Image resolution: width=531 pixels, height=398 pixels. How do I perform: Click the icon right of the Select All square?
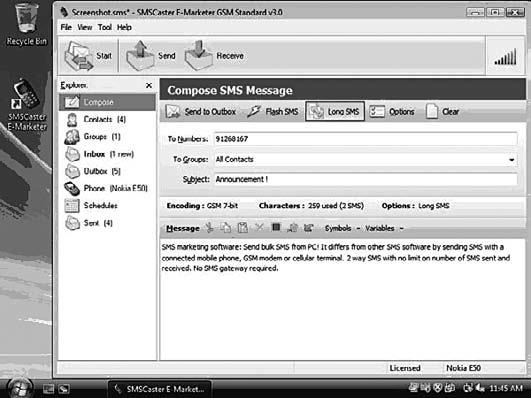(x=292, y=228)
